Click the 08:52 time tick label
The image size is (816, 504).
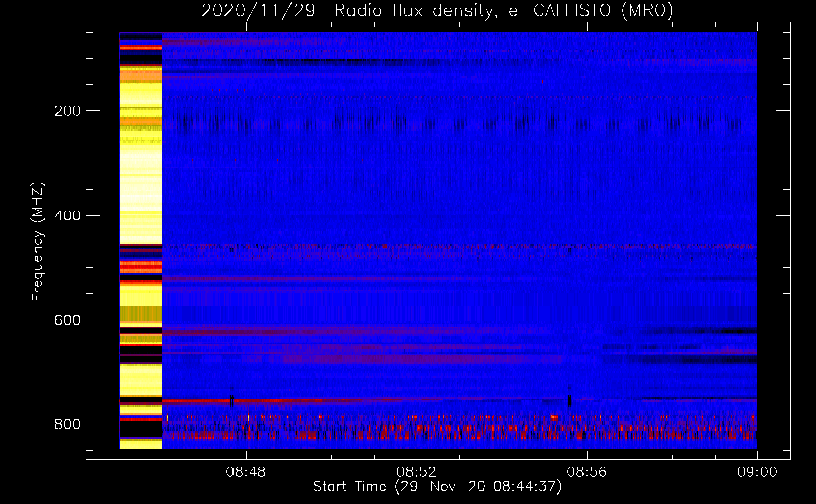(x=416, y=472)
